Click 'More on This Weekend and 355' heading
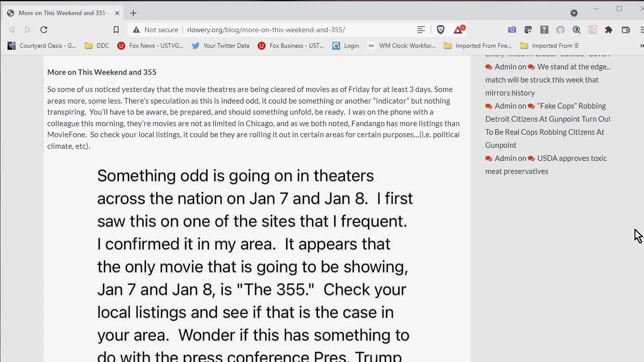The width and height of the screenshot is (644, 362). [102, 72]
